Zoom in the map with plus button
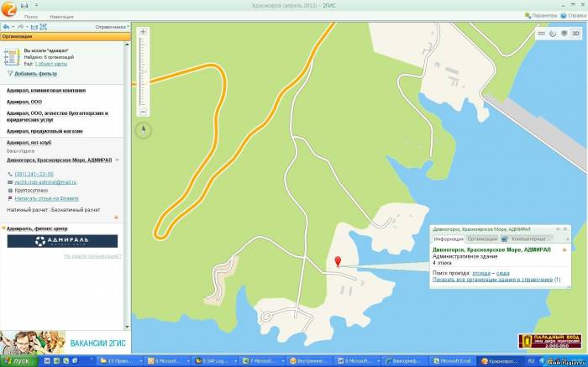This screenshot has width=588, height=367. 143,32
